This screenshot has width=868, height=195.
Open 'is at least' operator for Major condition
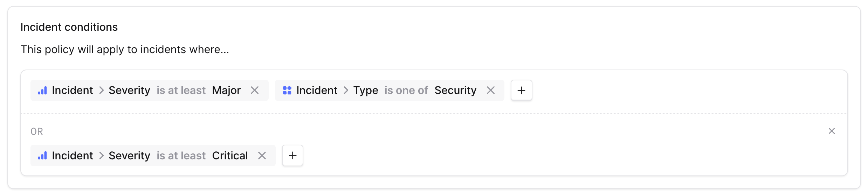pos(181,91)
